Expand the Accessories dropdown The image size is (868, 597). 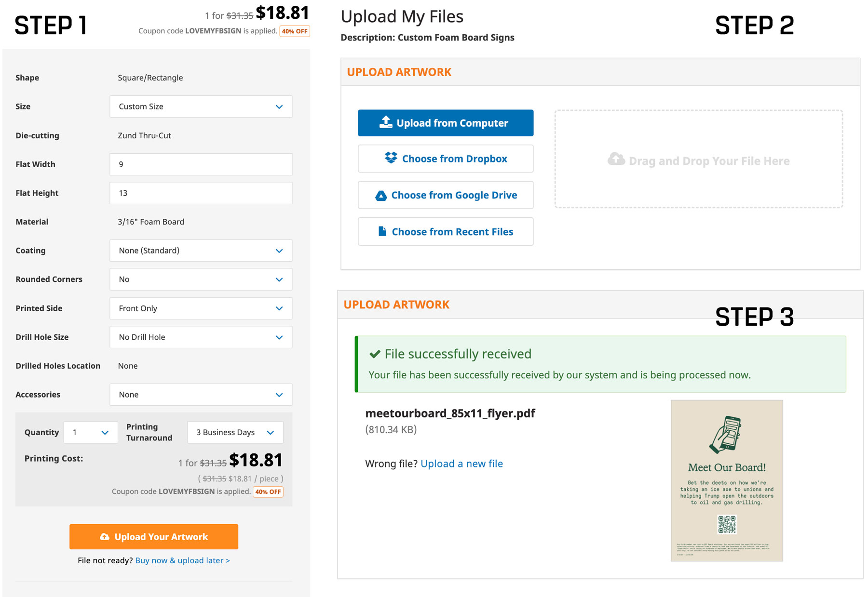(201, 395)
